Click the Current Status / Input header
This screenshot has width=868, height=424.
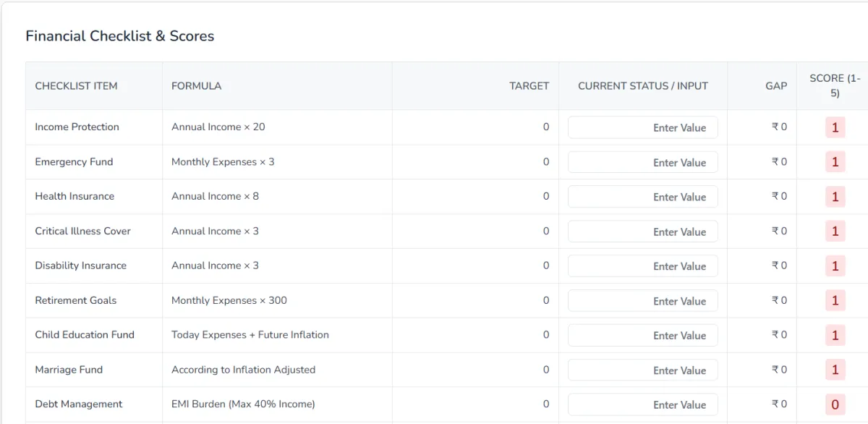(x=642, y=86)
